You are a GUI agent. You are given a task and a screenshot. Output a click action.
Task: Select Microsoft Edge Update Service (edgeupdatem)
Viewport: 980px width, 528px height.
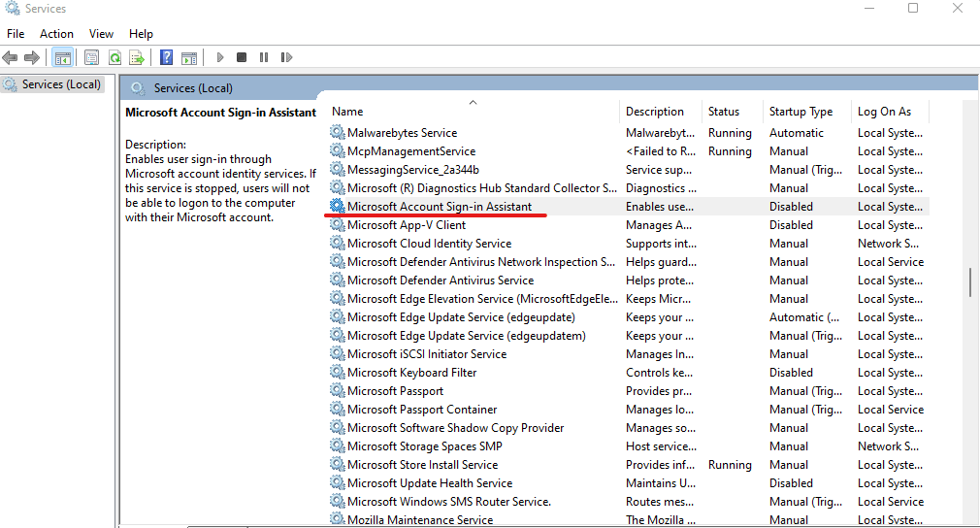(x=467, y=335)
